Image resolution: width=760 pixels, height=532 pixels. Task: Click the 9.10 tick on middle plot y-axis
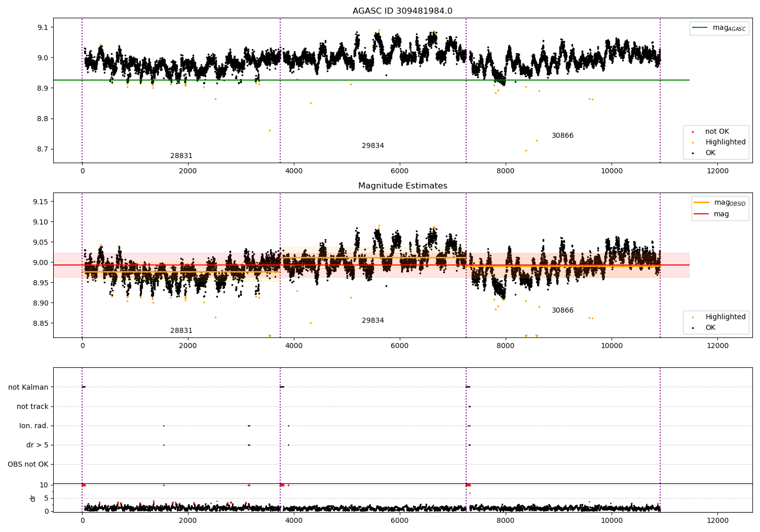tap(41, 222)
